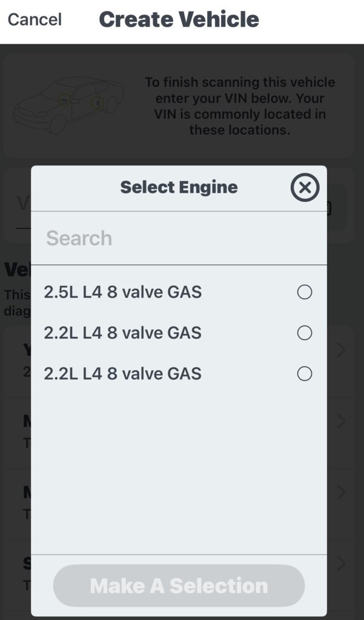Screen dimensions: 364x620
Task: Tap the car outline VIN location illustration
Action: (x=68, y=105)
